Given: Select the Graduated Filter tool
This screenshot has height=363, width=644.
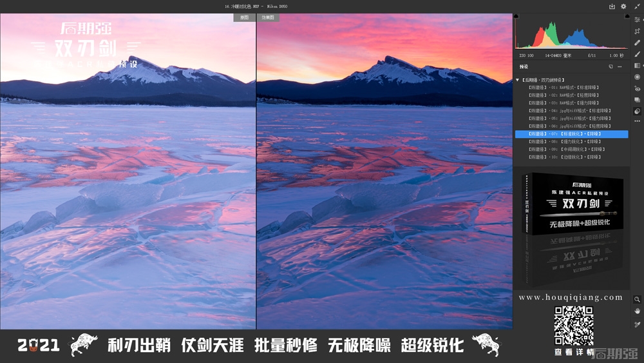Looking at the screenshot, I should 637,66.
